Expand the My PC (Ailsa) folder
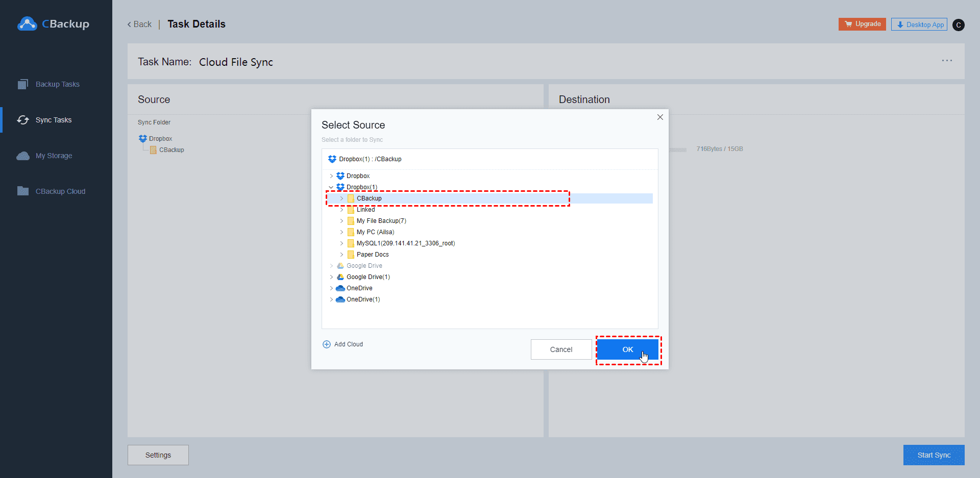Screen dimensions: 980x478 tap(341, 232)
